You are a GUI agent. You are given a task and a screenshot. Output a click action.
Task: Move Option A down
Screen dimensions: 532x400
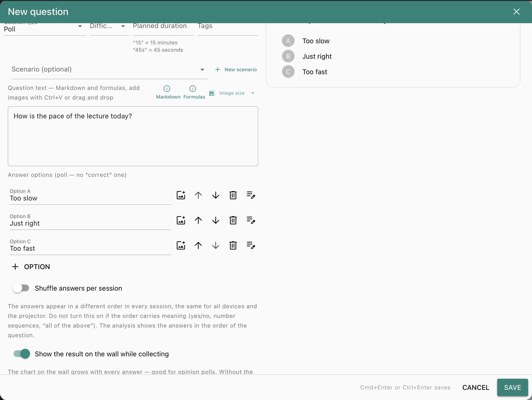(216, 195)
